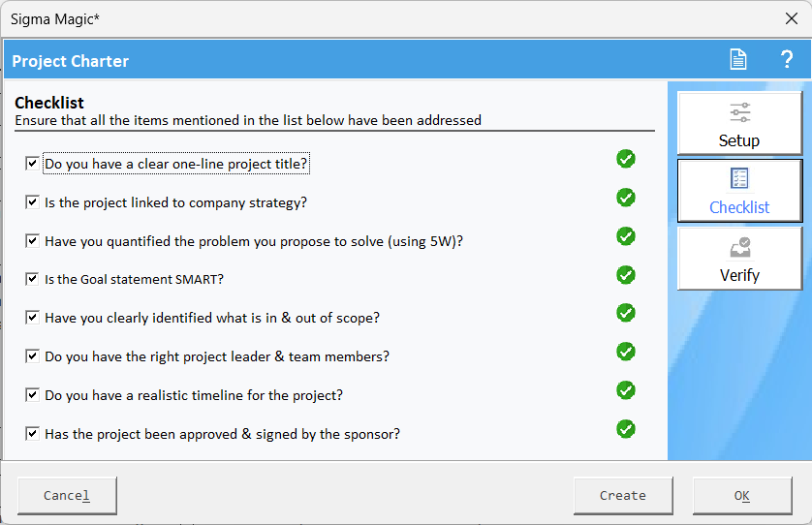Select the Checklist side tab

(739, 191)
